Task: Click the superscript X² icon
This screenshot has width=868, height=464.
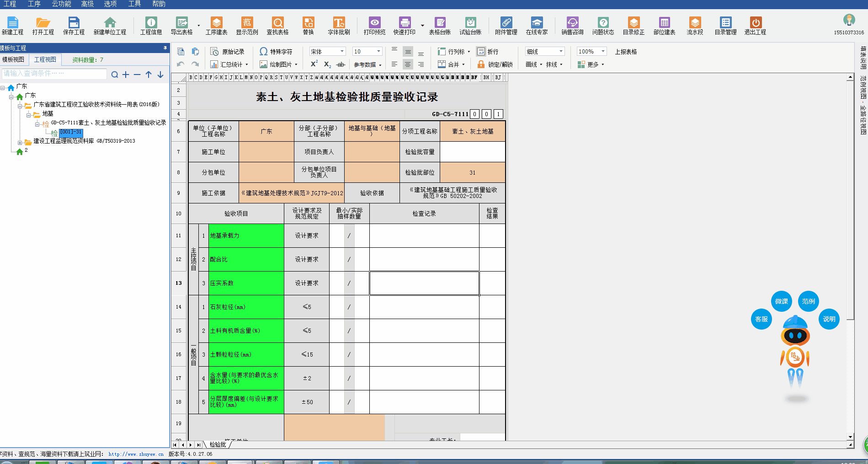Action: pyautogui.click(x=314, y=64)
